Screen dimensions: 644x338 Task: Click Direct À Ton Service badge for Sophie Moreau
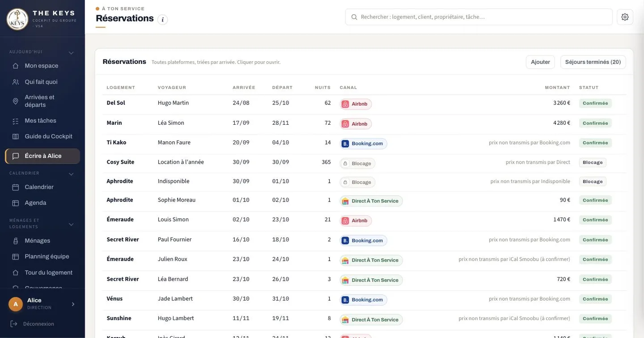pos(371,201)
